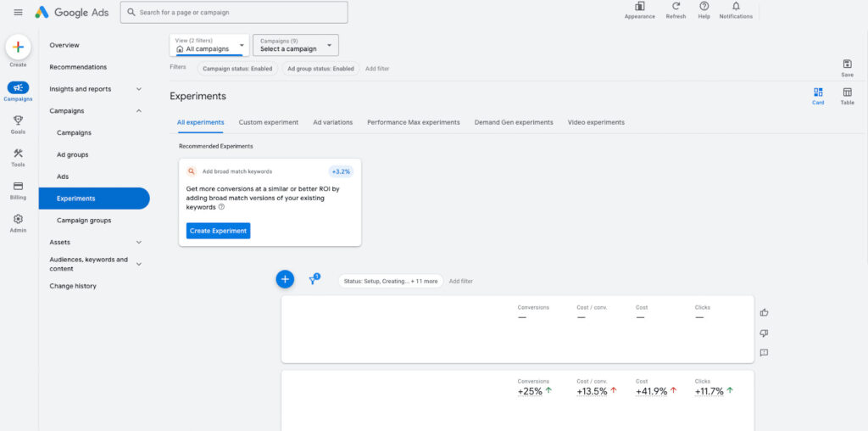Click the Create plus button in sidebar
This screenshot has height=431, width=868.
pyautogui.click(x=18, y=48)
